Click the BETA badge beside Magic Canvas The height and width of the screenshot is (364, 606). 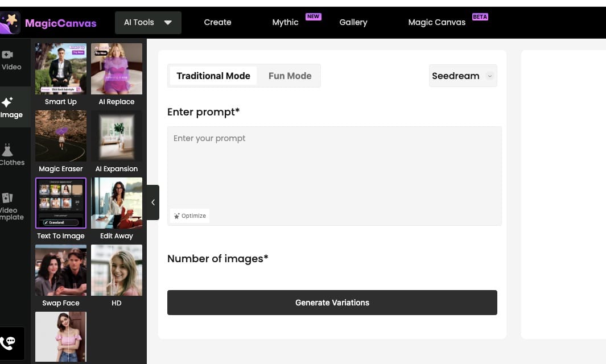pos(480,16)
